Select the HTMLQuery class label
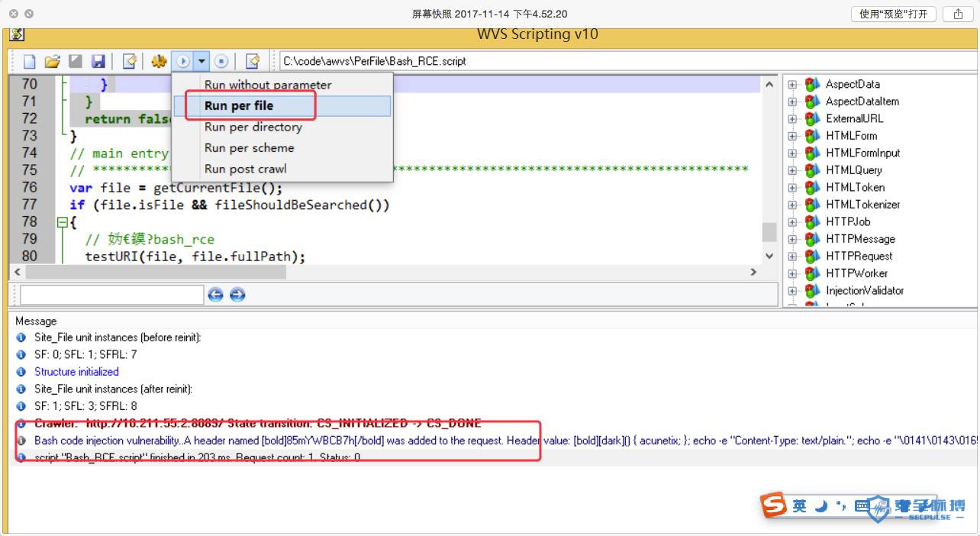Viewport: 980px width, 536px height. tap(854, 170)
